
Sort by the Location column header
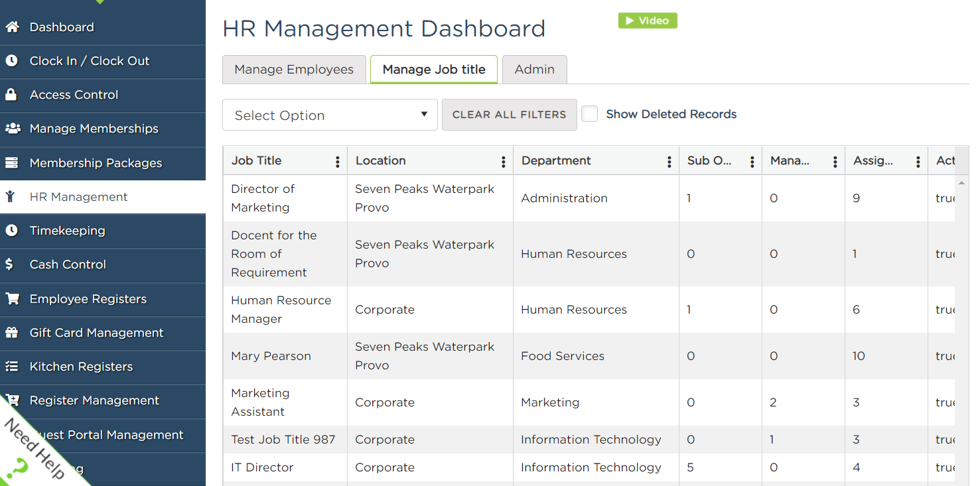(x=380, y=160)
